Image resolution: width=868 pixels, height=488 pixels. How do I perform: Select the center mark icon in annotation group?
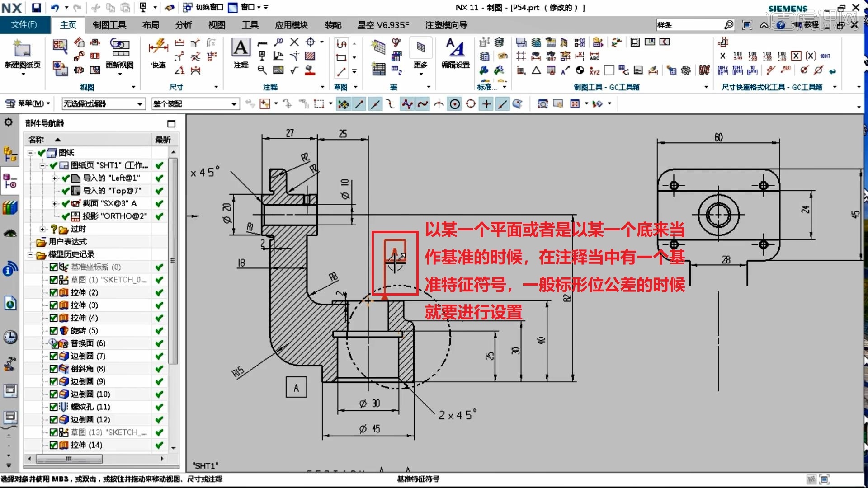click(310, 42)
